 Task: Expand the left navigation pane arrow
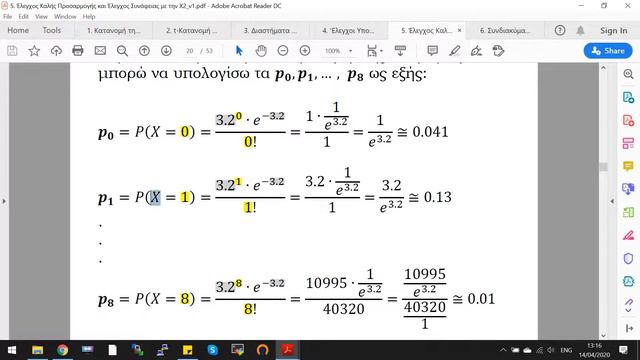click(x=4, y=201)
